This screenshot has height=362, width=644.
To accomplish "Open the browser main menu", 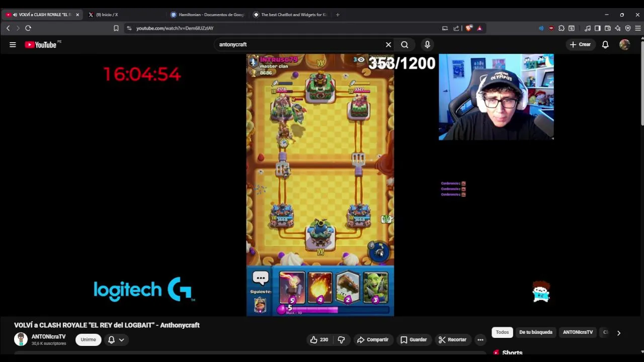I will pos(638,28).
